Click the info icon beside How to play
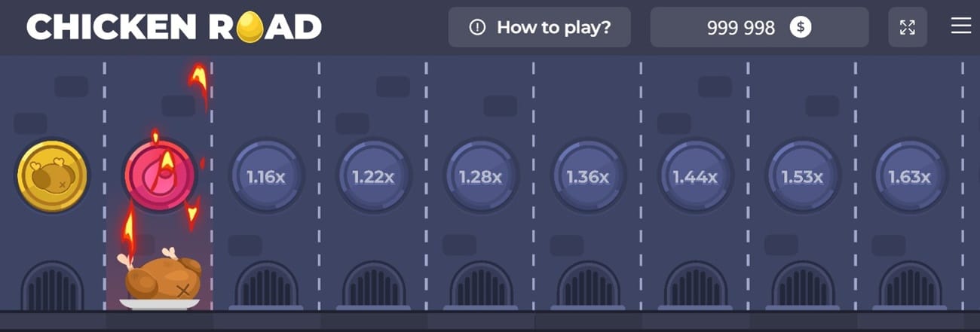Screen dimensions: 980x332 tap(476, 28)
